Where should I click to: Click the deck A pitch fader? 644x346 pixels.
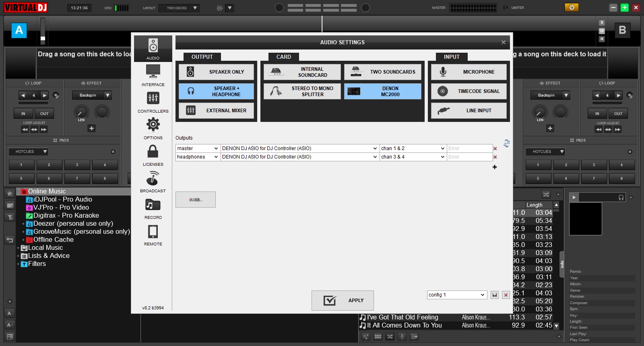click(x=43, y=31)
